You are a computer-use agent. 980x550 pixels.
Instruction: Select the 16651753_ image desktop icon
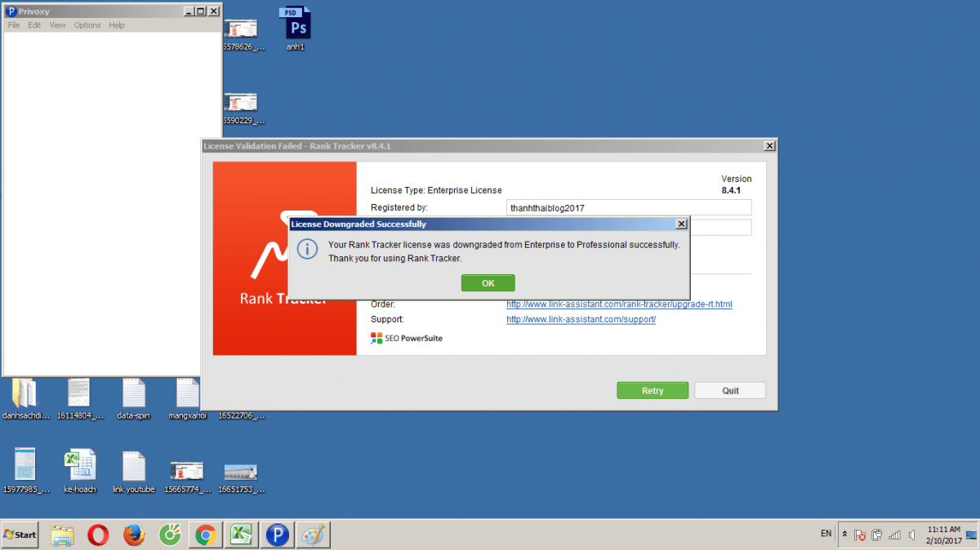[241, 477]
